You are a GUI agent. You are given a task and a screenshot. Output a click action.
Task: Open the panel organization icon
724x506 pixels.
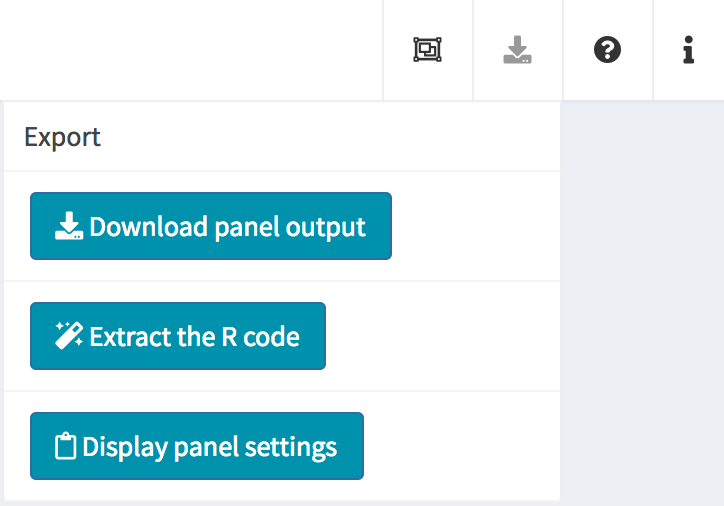(x=427, y=49)
